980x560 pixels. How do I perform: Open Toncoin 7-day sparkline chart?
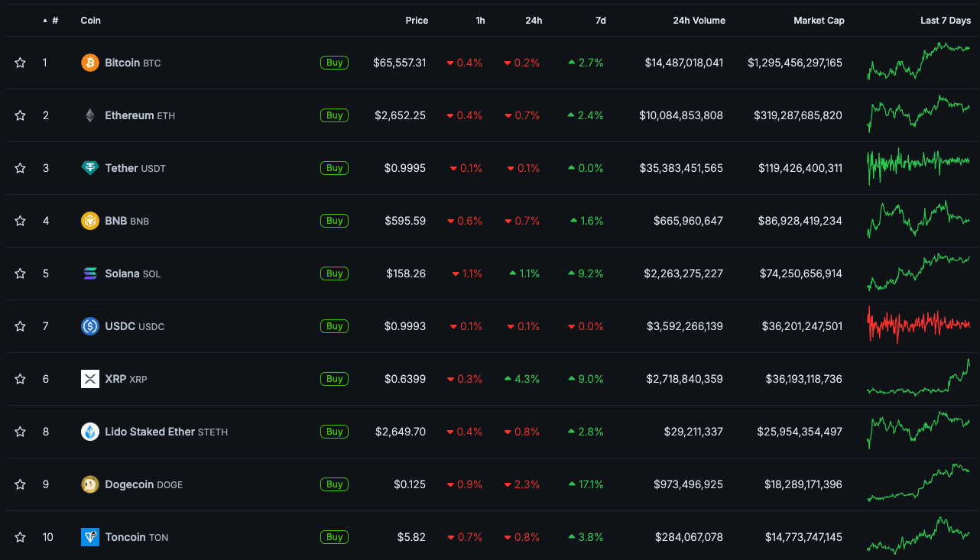point(918,536)
